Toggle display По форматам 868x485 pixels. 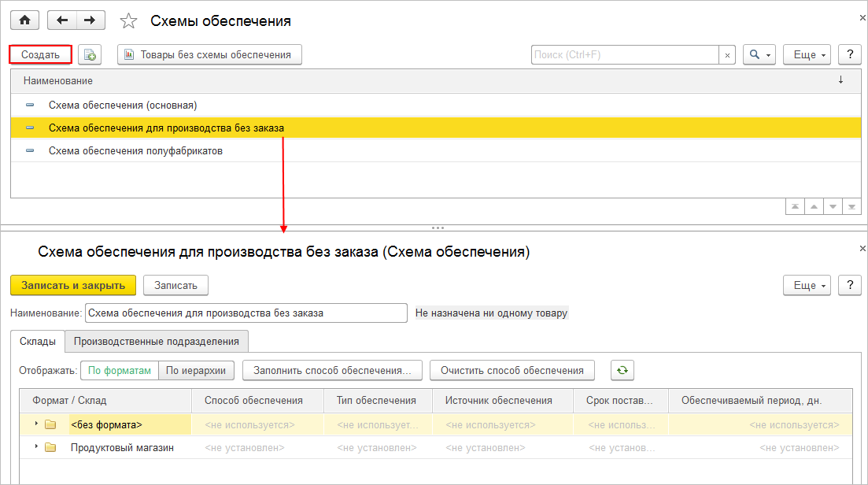point(120,370)
